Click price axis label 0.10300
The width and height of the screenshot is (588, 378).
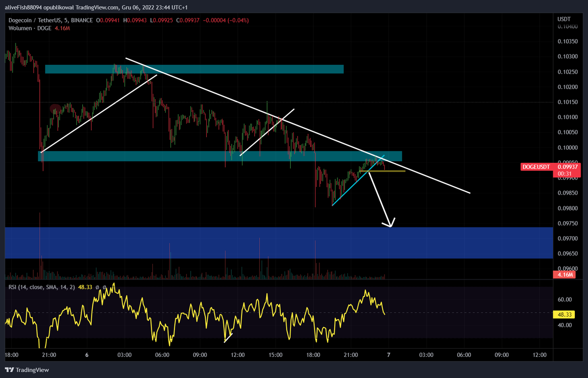click(x=566, y=57)
